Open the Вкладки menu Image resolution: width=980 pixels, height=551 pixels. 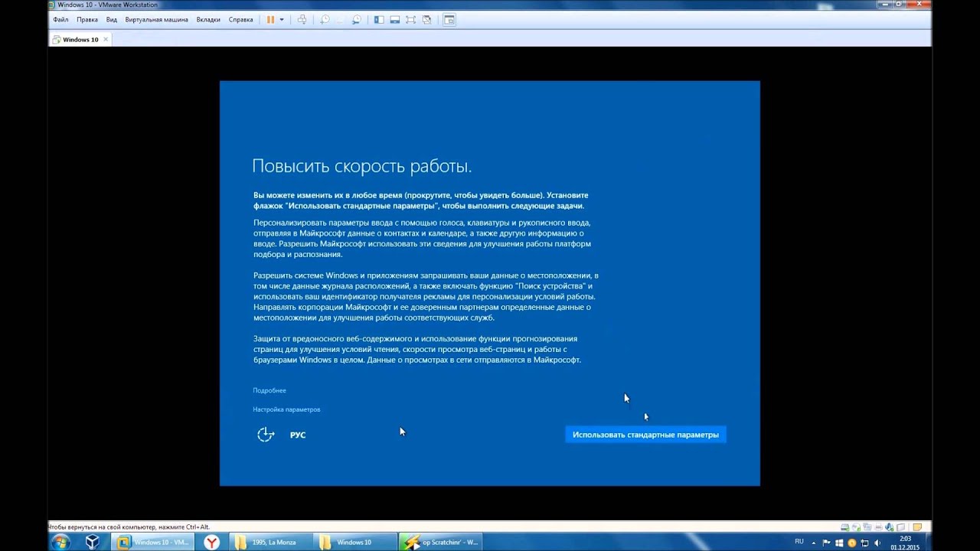[x=208, y=19]
